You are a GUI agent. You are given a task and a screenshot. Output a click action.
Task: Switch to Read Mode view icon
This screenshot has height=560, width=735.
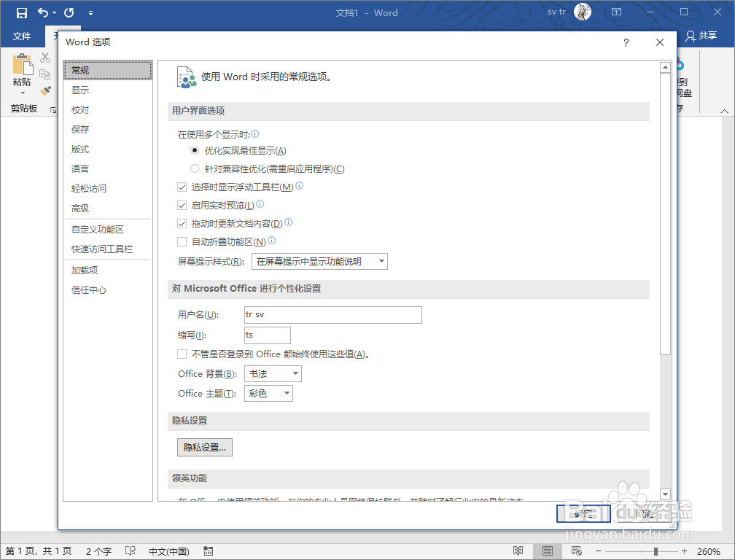coord(518,551)
